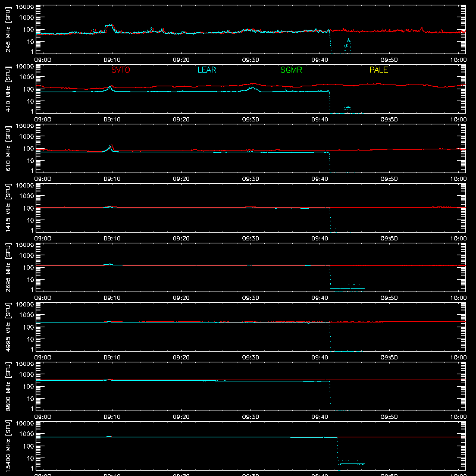The height and width of the screenshot is (476, 476).
Task: Click the 1000 y-axis value of 410 MHz plot
Action: (x=27, y=77)
